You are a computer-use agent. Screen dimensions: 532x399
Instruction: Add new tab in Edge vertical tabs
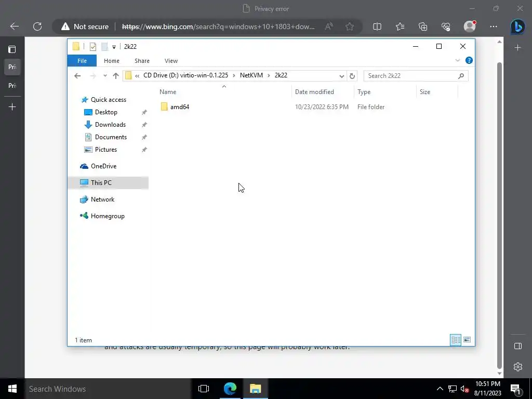[x=12, y=107]
